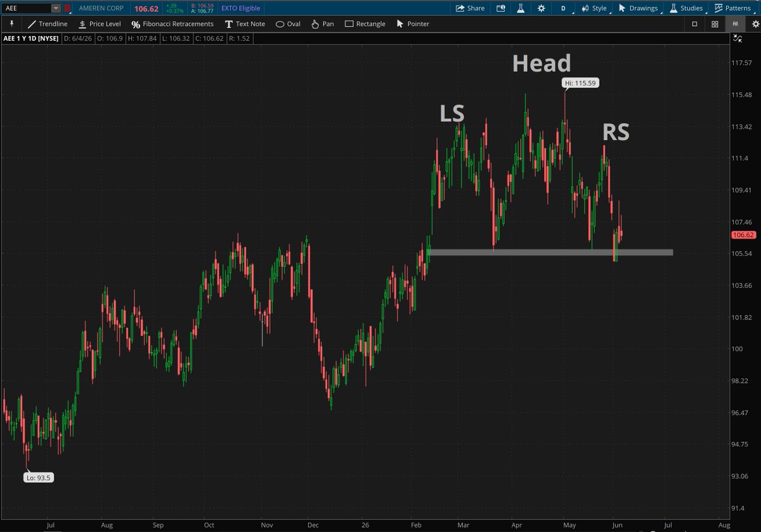Viewport: 761px width, 532px height.
Task: Open the Drawings menu
Action: click(638, 8)
